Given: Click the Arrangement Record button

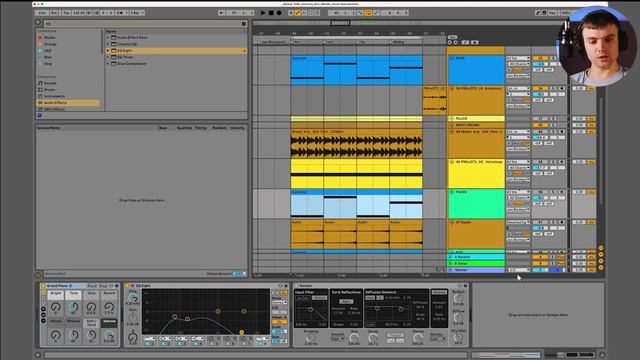Looking at the screenshot, I should pos(279,13).
